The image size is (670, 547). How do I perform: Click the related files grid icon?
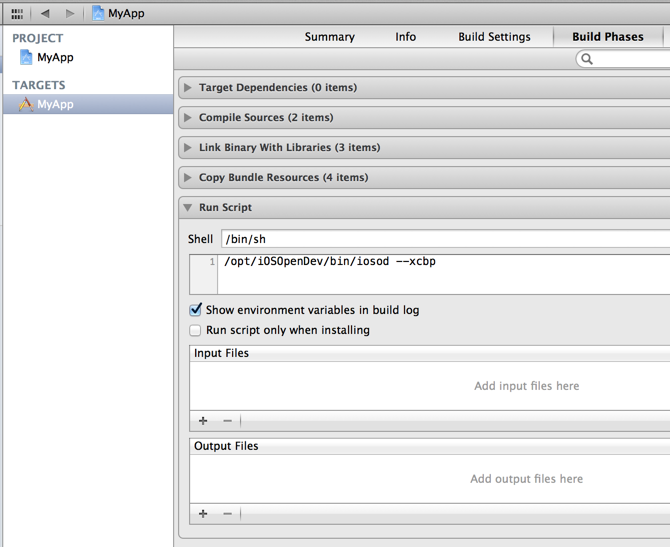pos(17,13)
